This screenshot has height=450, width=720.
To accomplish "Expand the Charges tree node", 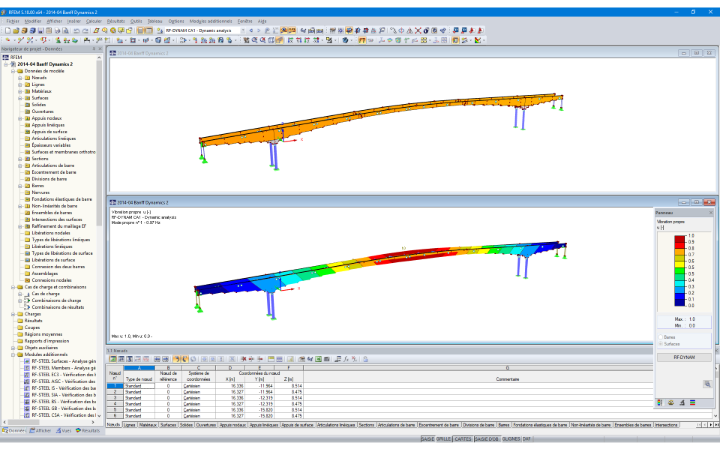I will click(x=13, y=314).
